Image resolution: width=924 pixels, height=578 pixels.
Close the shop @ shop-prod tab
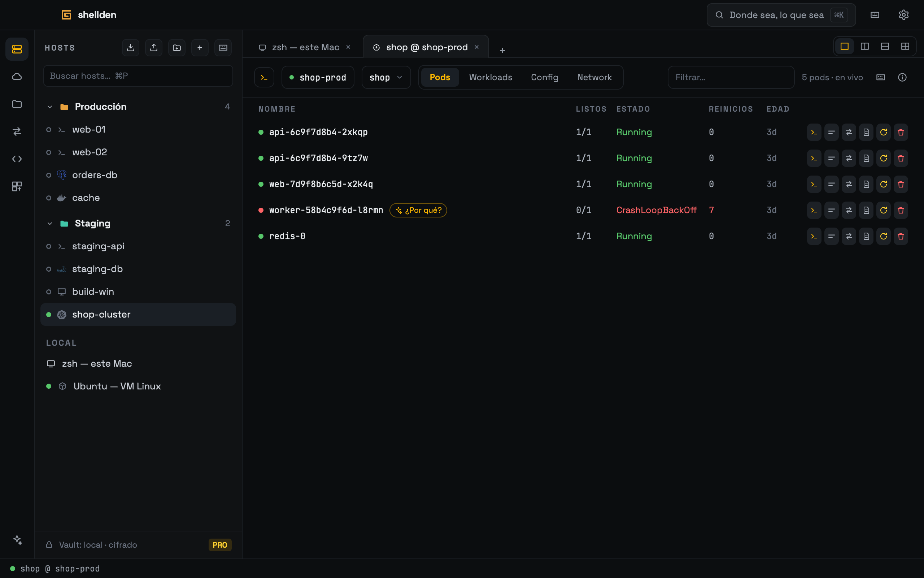[476, 47]
